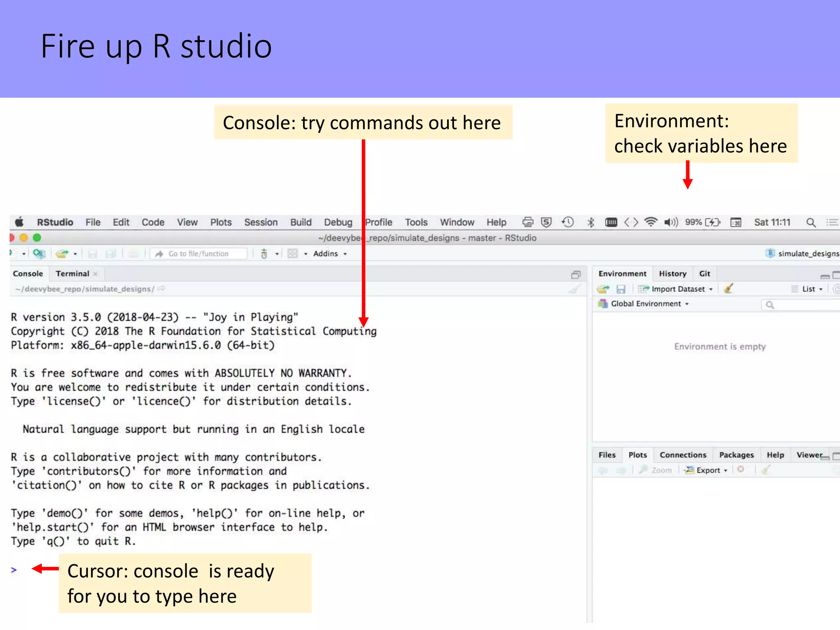Open the new file dropdown arrow
Screen dimensions: 840x630
click(24, 254)
